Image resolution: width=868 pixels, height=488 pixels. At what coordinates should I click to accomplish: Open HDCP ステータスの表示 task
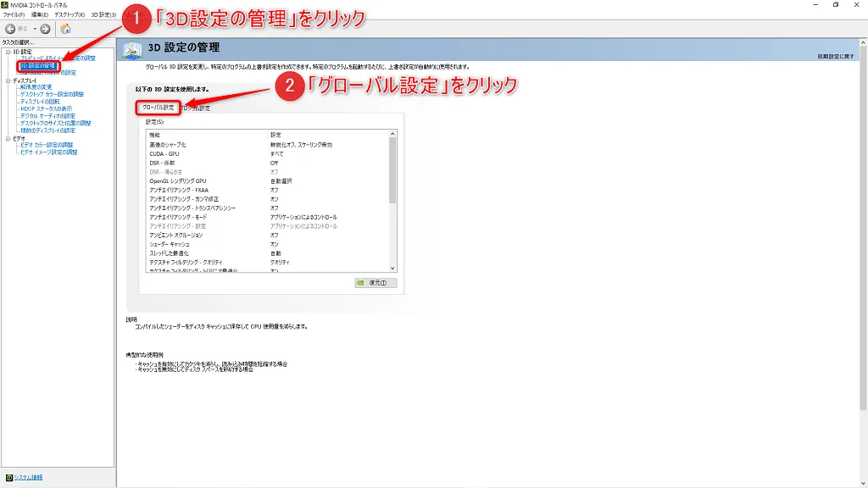click(46, 109)
